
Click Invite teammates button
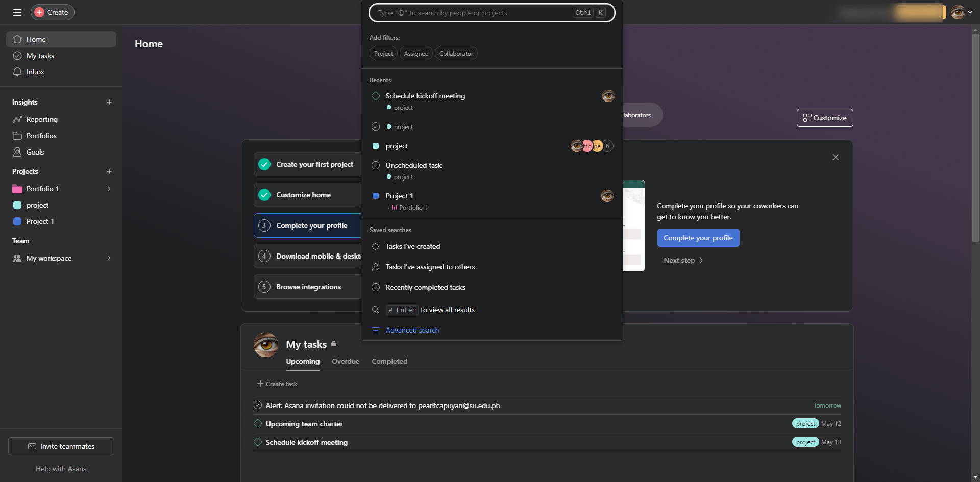pos(61,446)
